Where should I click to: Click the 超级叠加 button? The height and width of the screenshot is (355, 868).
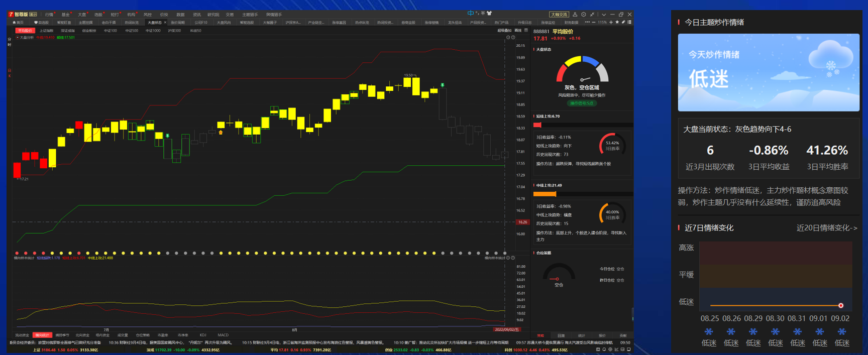[504, 30]
